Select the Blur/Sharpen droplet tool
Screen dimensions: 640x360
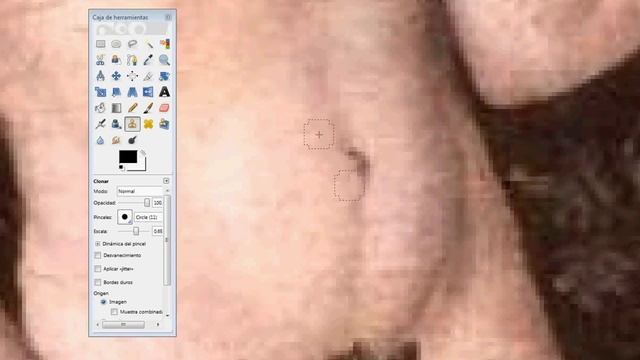(100, 140)
